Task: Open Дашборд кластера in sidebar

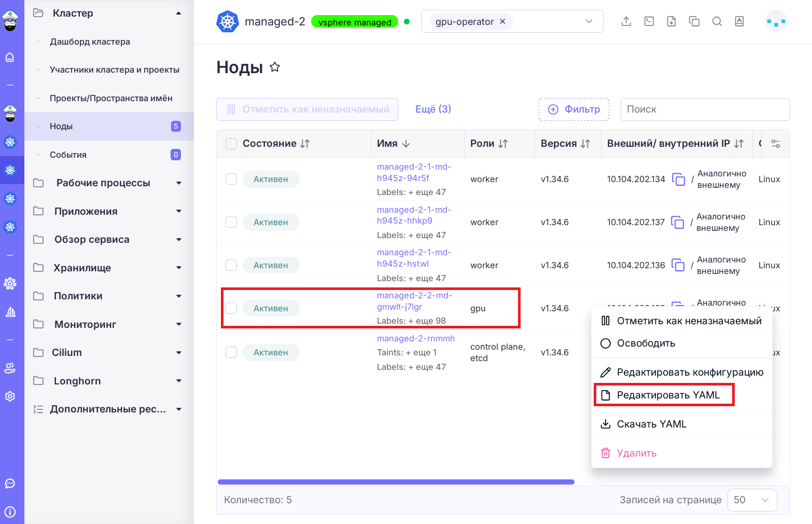Action: [90, 42]
